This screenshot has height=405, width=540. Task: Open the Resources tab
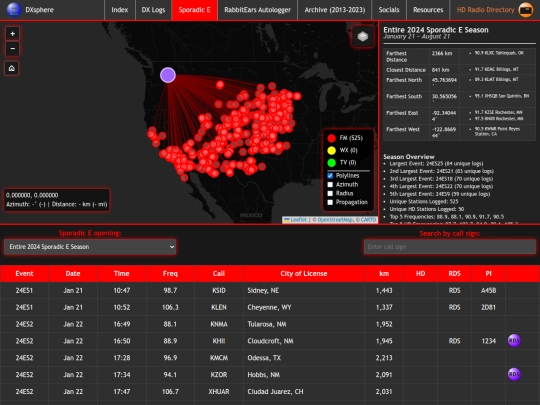[428, 10]
